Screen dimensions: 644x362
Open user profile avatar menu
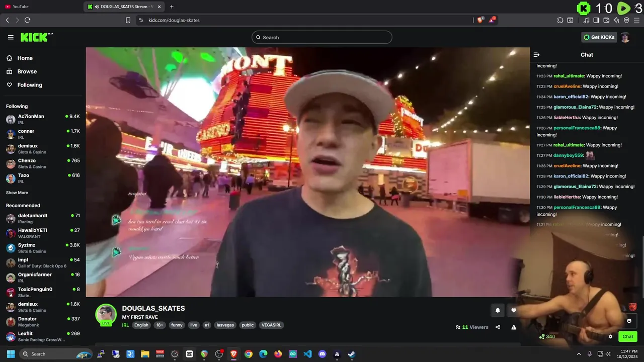[x=625, y=37]
